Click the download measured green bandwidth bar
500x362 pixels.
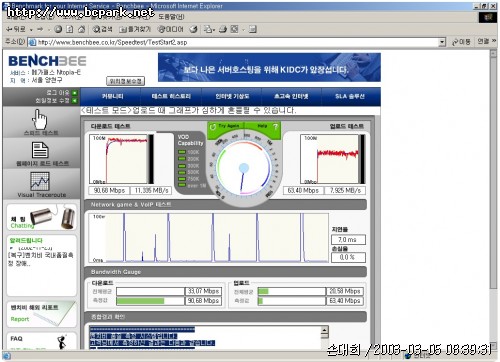click(x=140, y=301)
